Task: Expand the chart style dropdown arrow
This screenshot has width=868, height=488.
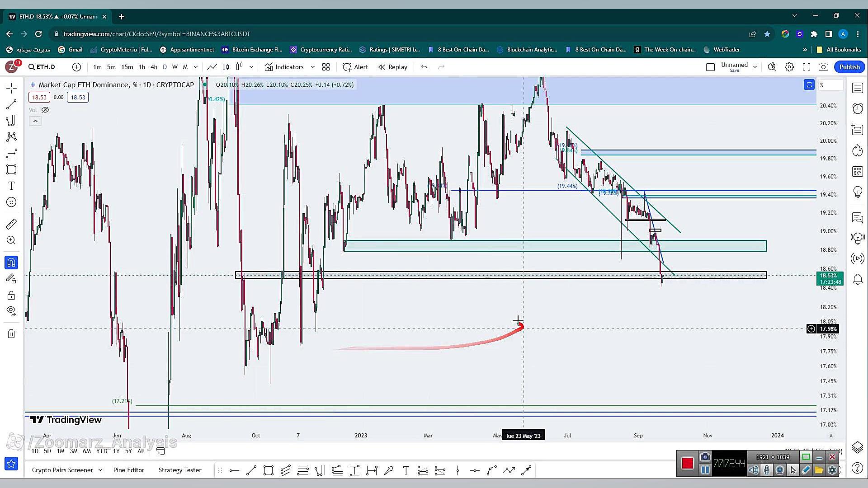Action: coord(251,67)
